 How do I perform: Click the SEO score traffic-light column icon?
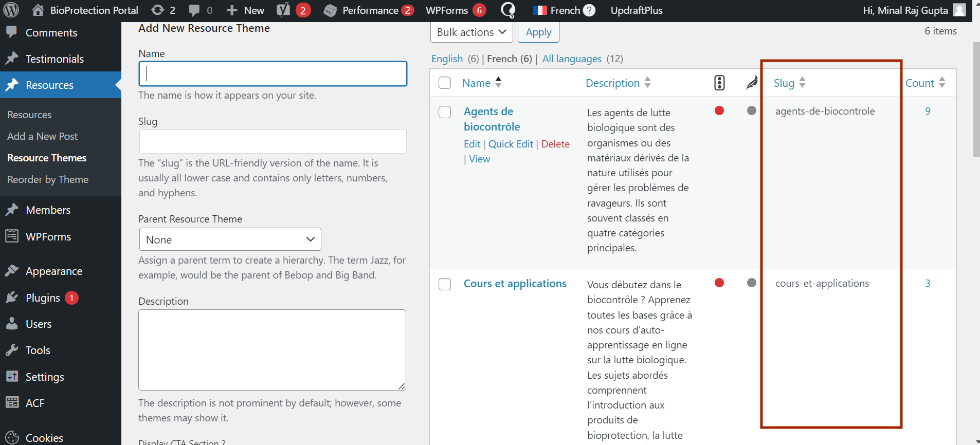tap(719, 83)
